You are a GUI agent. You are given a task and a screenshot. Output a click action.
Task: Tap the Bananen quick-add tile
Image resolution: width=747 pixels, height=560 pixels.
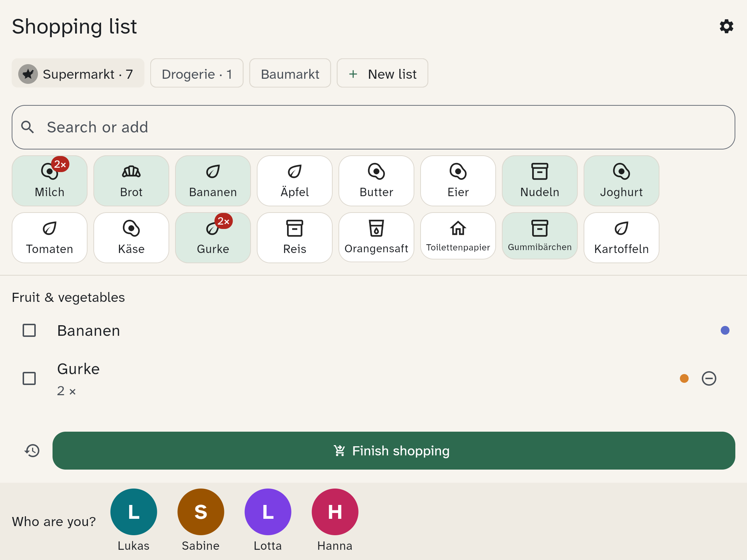[x=213, y=181]
